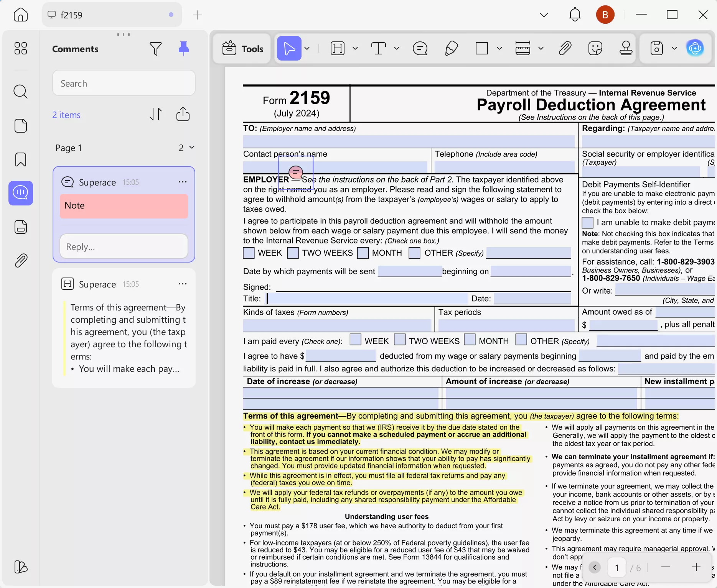Check the MONTH box under I am paid every
The height and width of the screenshot is (588, 717).
470,340
